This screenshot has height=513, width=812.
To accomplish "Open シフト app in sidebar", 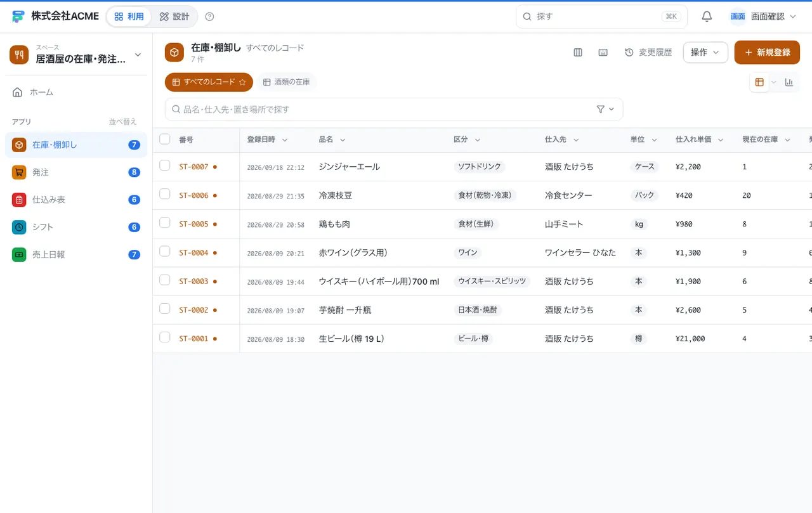I will coord(75,227).
